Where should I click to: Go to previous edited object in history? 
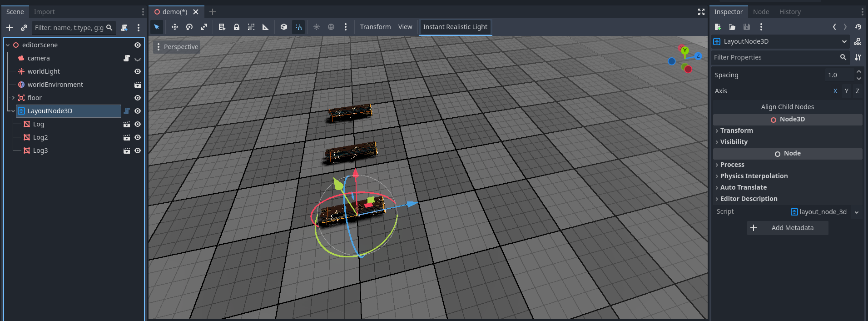[x=834, y=27]
